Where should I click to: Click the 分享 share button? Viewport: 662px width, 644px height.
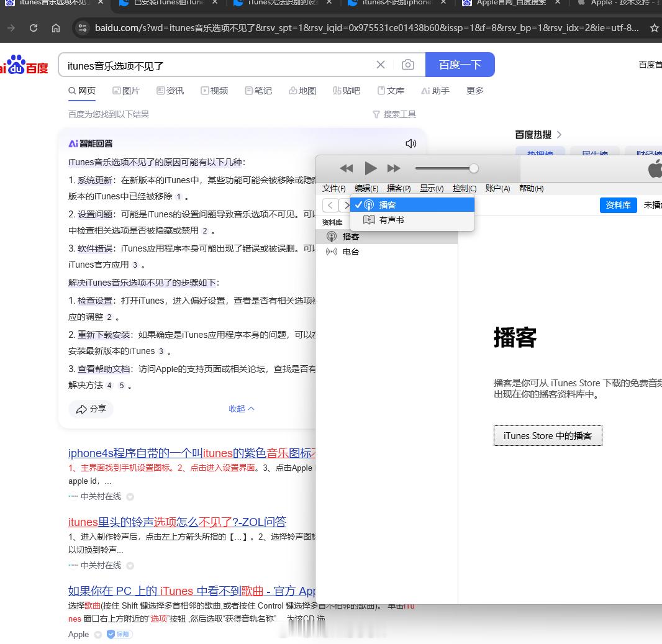coord(91,409)
